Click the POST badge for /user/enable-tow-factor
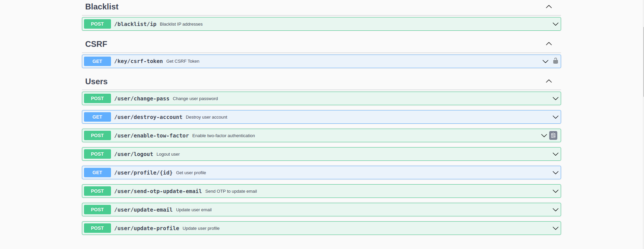Image resolution: width=644 pixels, height=249 pixels. 97,135
